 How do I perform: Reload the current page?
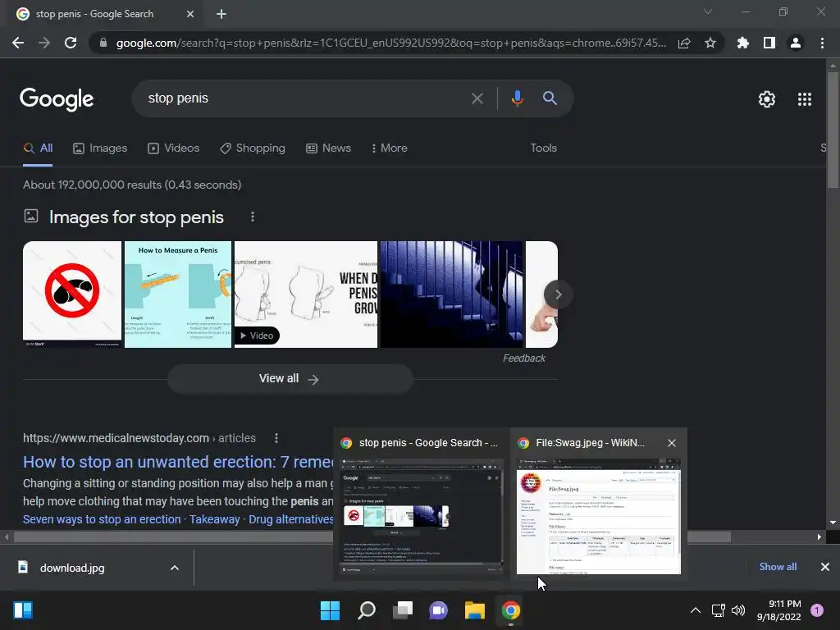pos(71,43)
